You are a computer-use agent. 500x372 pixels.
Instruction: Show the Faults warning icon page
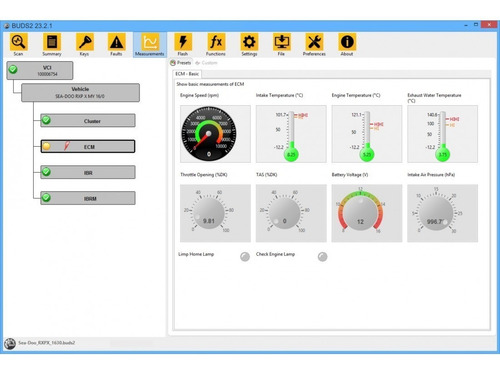(x=116, y=42)
